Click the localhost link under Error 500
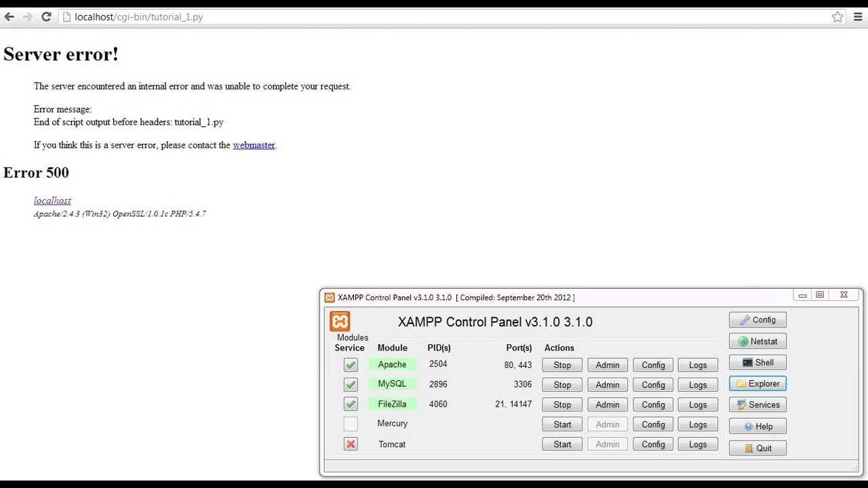The image size is (868, 488). pyautogui.click(x=52, y=201)
